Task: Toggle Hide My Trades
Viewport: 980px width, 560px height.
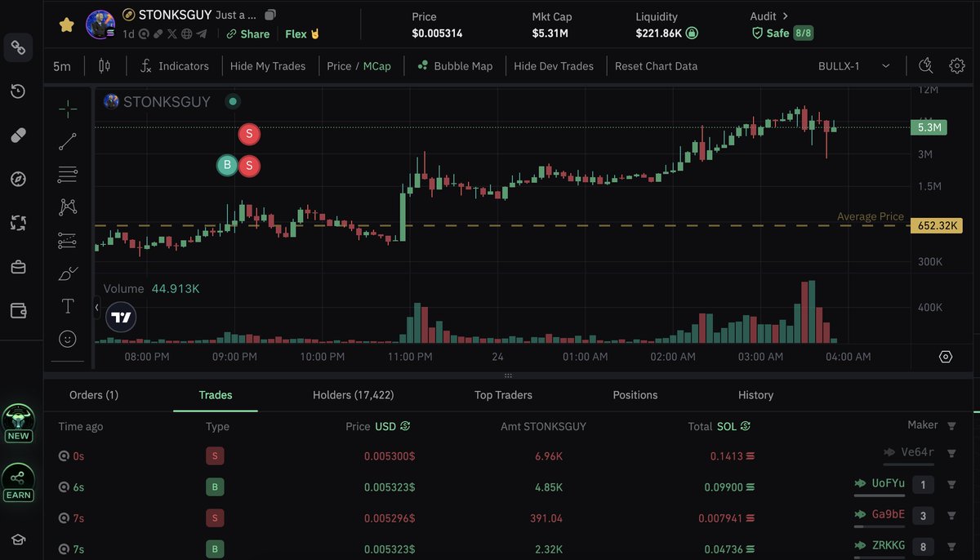Action: pos(268,66)
